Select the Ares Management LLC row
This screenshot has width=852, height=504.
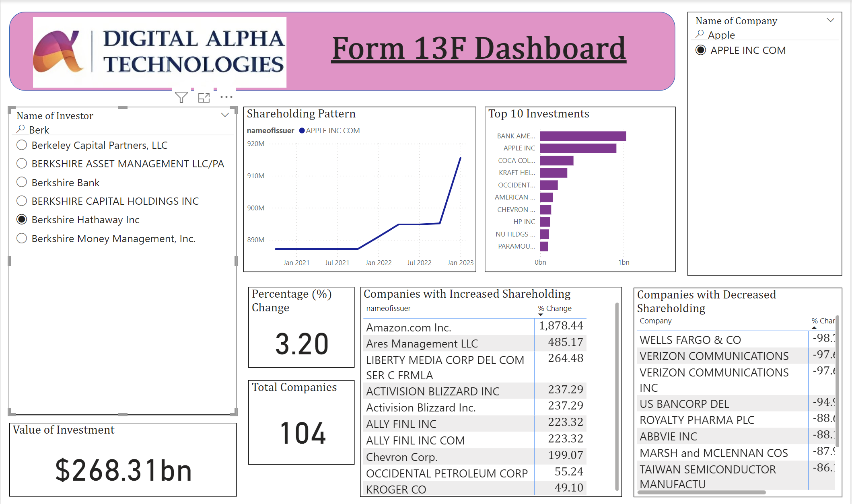click(x=475, y=343)
